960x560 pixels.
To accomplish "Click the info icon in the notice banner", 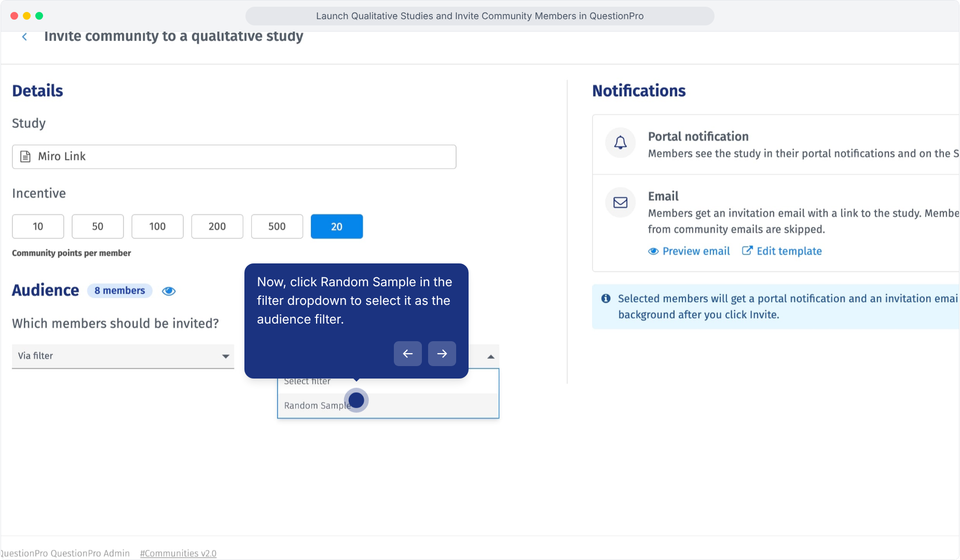I will pyautogui.click(x=606, y=299).
